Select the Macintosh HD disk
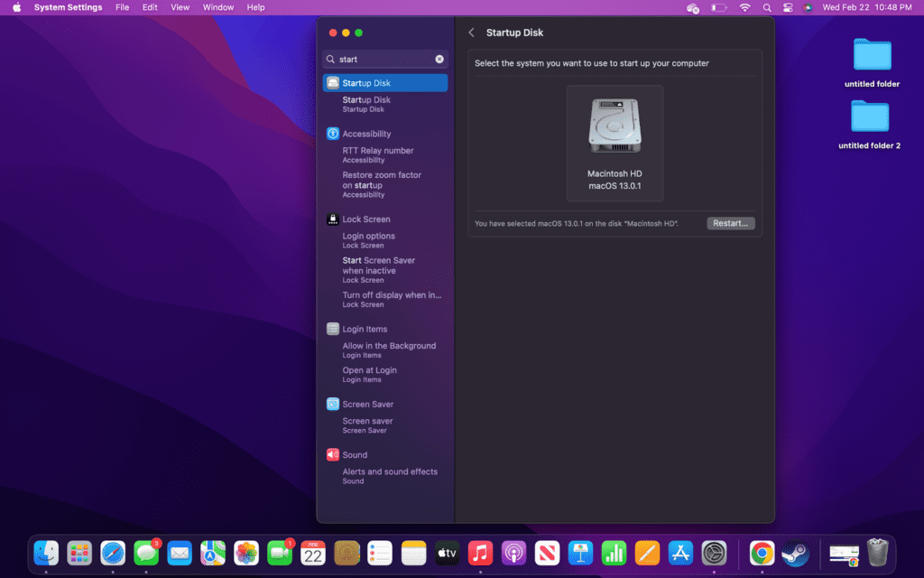 tap(614, 144)
